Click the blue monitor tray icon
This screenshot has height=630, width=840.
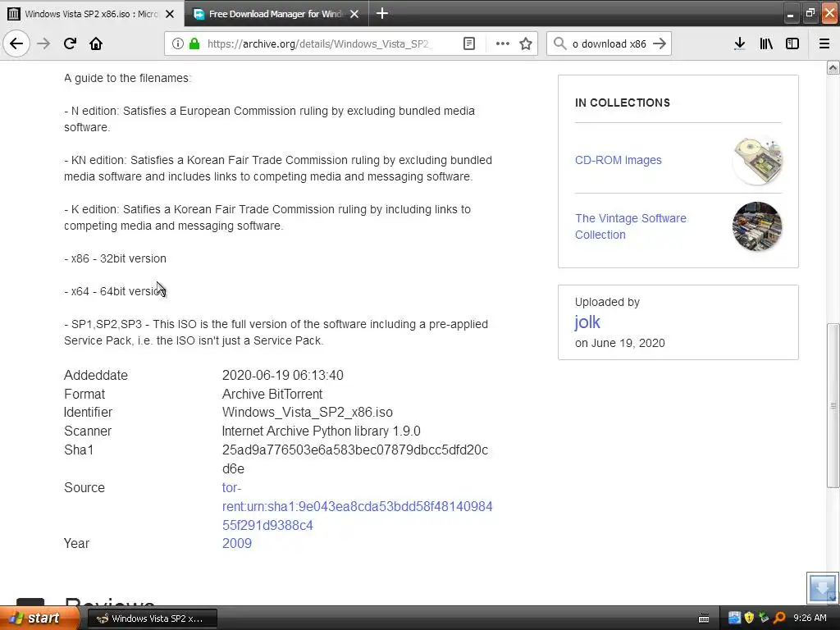734,618
